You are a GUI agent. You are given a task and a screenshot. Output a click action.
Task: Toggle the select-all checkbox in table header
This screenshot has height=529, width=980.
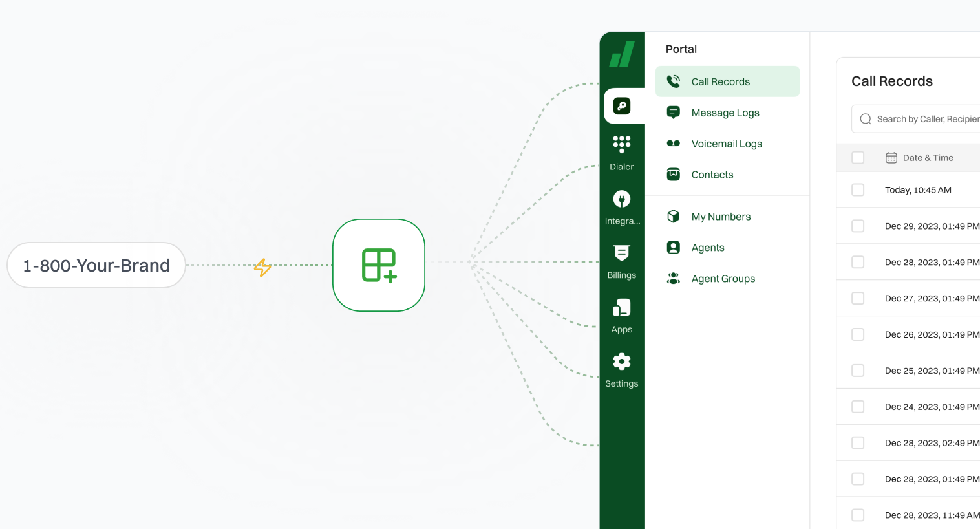[858, 158]
